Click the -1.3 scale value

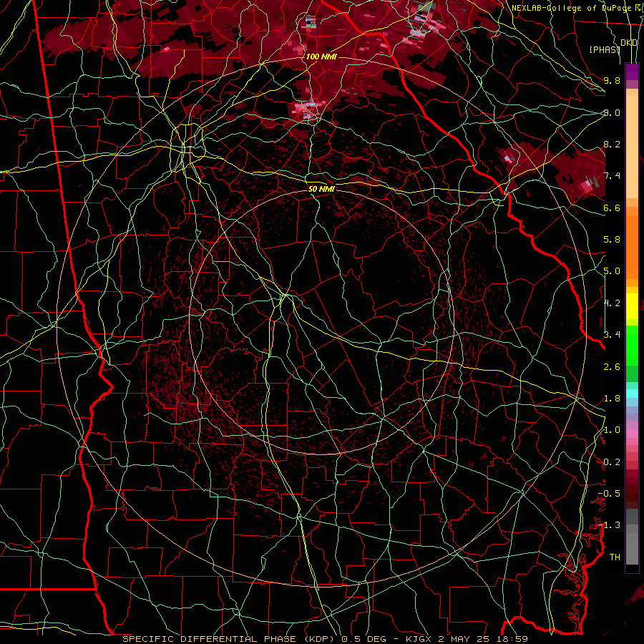pyautogui.click(x=609, y=525)
